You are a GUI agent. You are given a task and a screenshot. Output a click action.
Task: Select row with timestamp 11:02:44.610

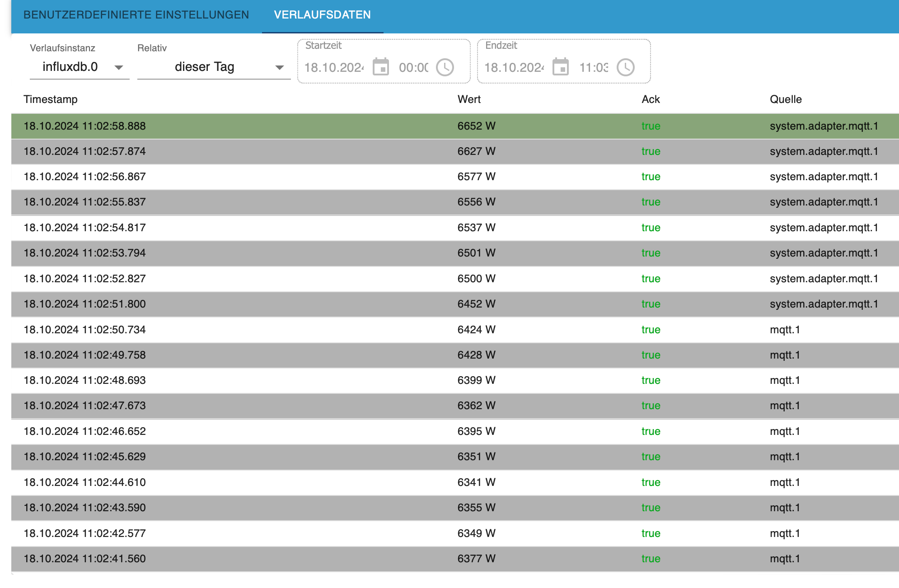(455, 482)
